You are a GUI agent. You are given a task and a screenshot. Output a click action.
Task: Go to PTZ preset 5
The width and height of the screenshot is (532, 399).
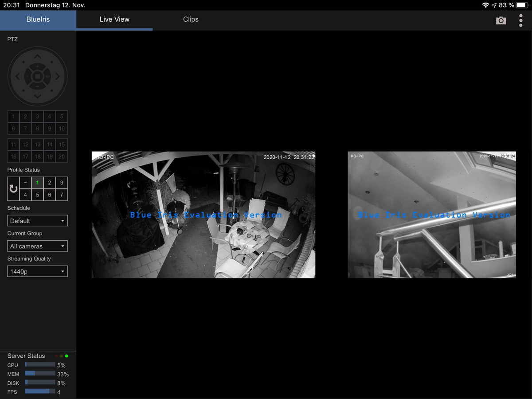click(x=62, y=117)
